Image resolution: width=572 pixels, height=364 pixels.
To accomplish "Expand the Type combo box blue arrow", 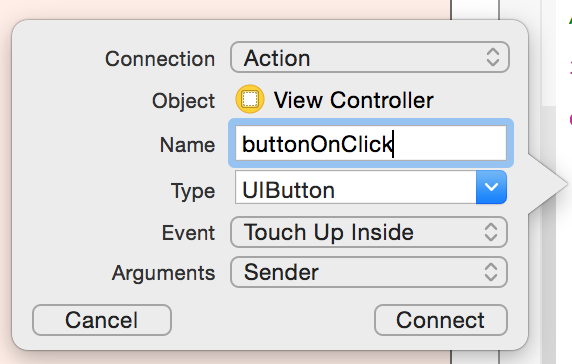I will (491, 187).
